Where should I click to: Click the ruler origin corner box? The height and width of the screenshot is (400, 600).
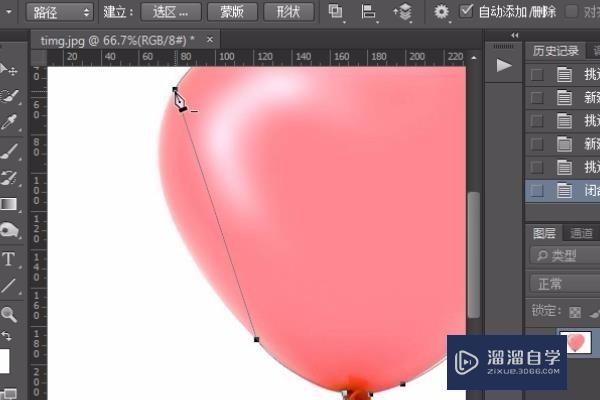point(39,58)
